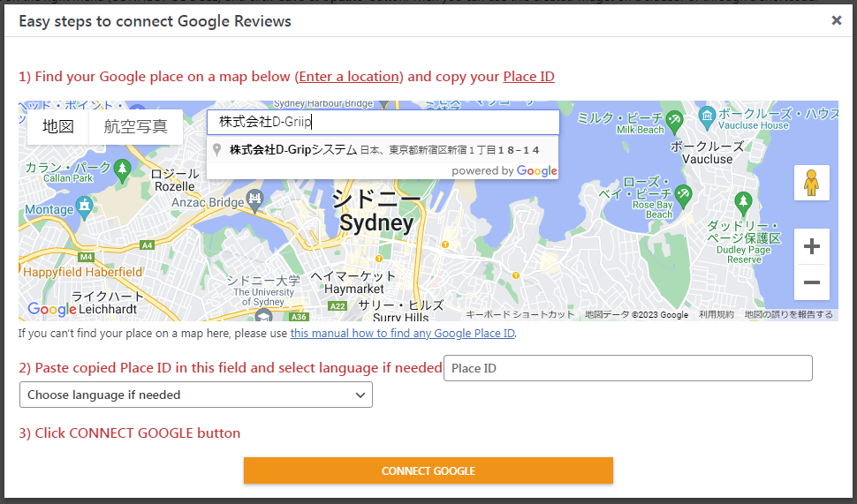Expand Choose language if needed dropdown
The image size is (857, 504).
(195, 395)
